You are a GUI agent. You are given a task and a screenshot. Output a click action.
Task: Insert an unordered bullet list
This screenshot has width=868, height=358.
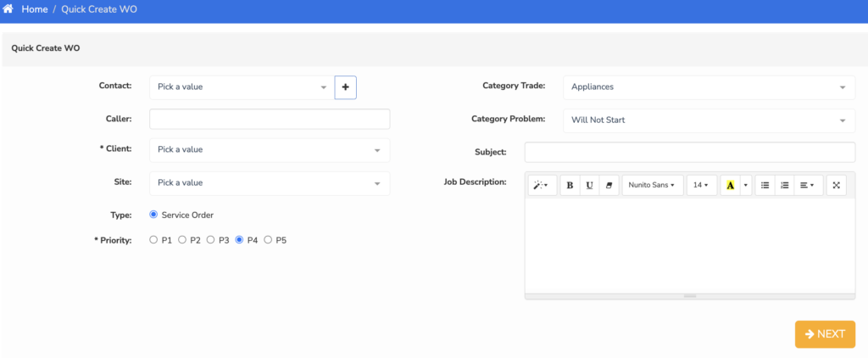pyautogui.click(x=765, y=185)
